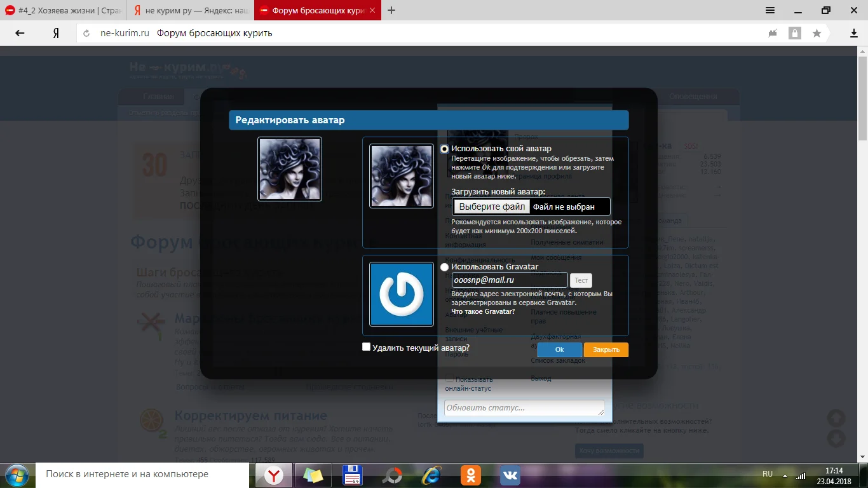Go back with the browser back arrow

(x=20, y=33)
